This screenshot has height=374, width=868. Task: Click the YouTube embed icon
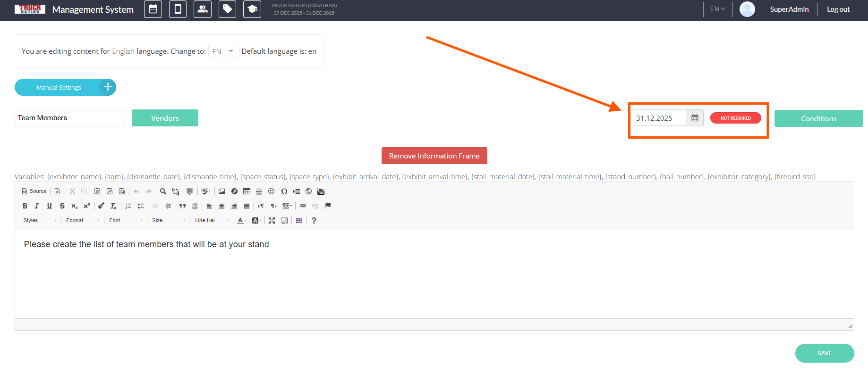click(x=321, y=191)
